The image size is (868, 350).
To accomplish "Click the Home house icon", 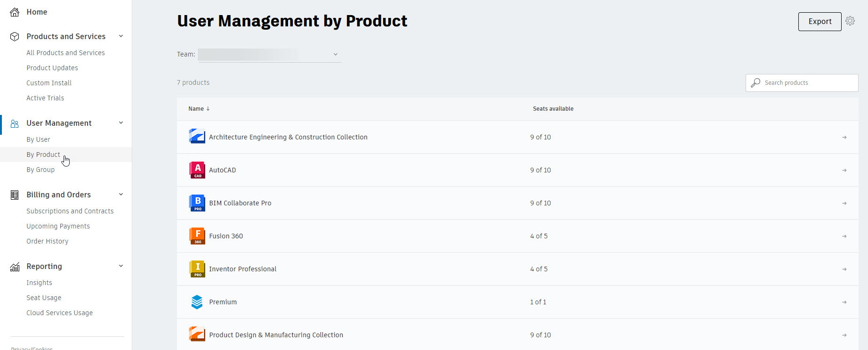I will [x=15, y=12].
